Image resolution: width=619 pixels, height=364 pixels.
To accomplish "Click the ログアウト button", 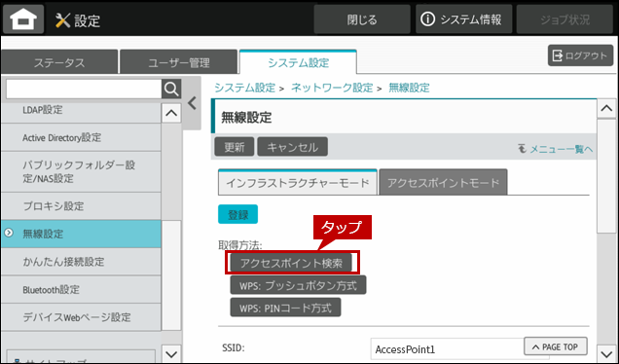I will coord(580,55).
